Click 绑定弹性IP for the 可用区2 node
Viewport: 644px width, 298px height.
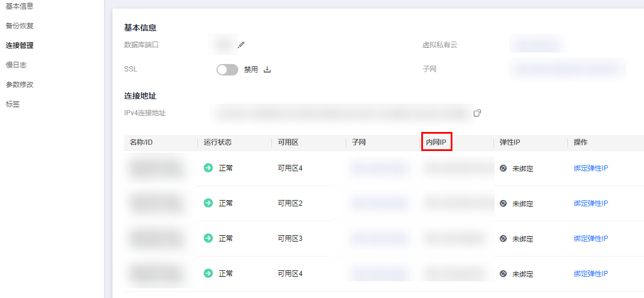click(591, 203)
